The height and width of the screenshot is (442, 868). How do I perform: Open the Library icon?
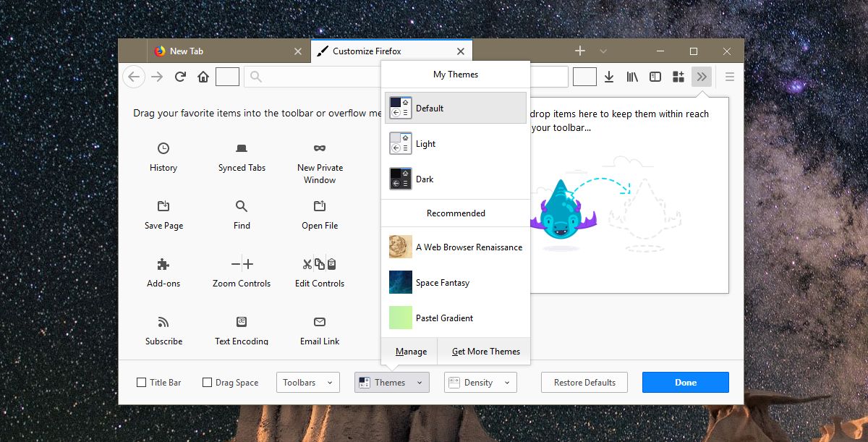click(x=632, y=77)
